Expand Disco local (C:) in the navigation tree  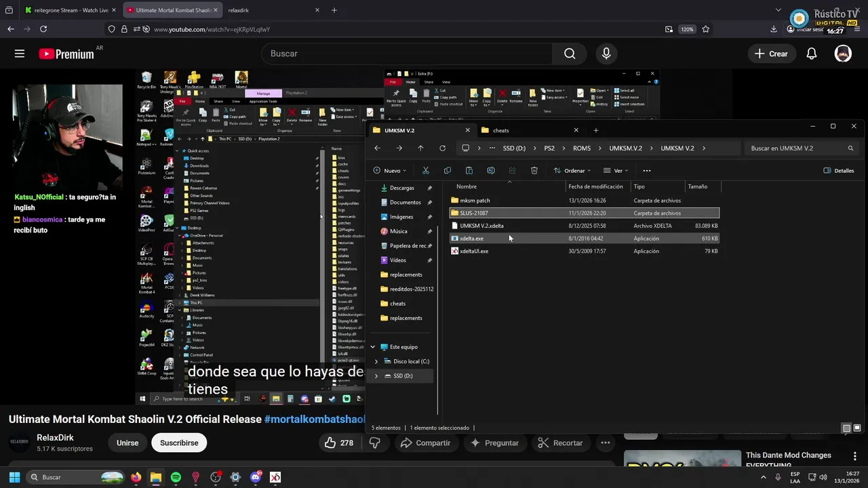point(376,361)
